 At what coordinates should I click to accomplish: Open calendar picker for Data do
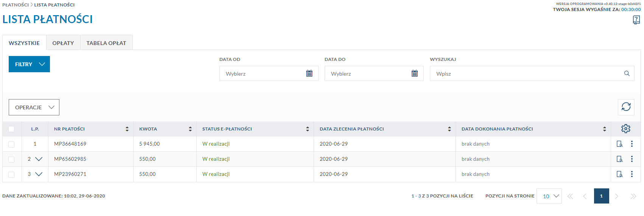[414, 74]
